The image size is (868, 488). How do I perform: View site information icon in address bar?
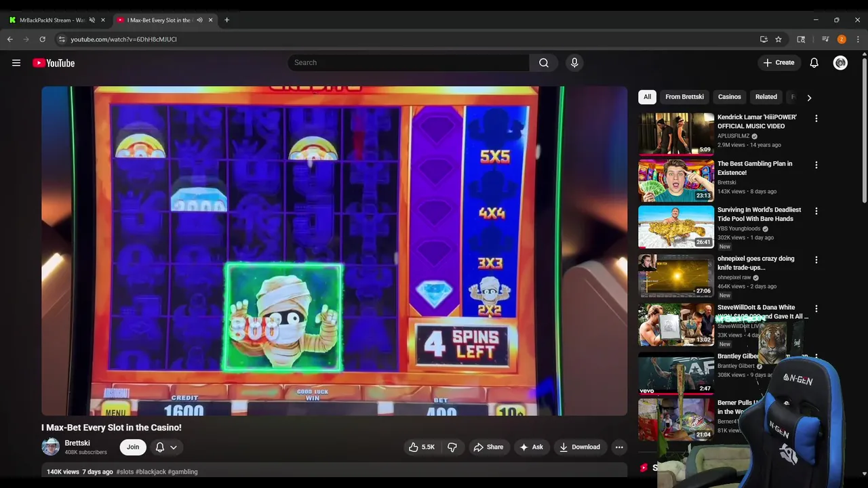[x=62, y=39]
